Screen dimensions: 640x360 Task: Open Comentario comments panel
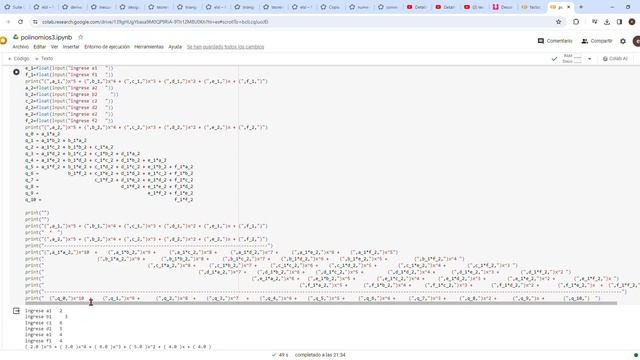coord(555,41)
